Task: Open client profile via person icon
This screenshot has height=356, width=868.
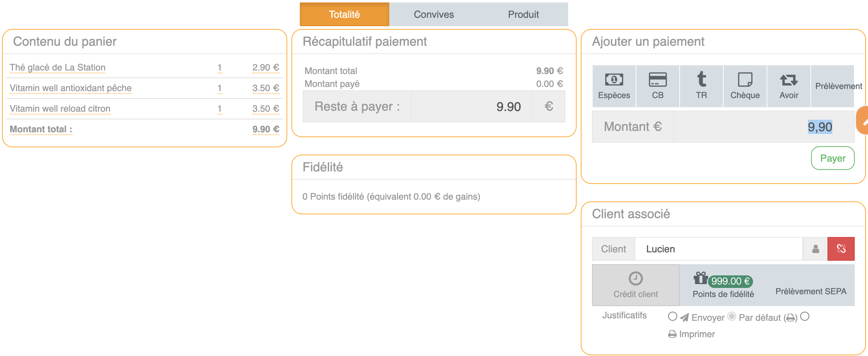Action: 816,249
